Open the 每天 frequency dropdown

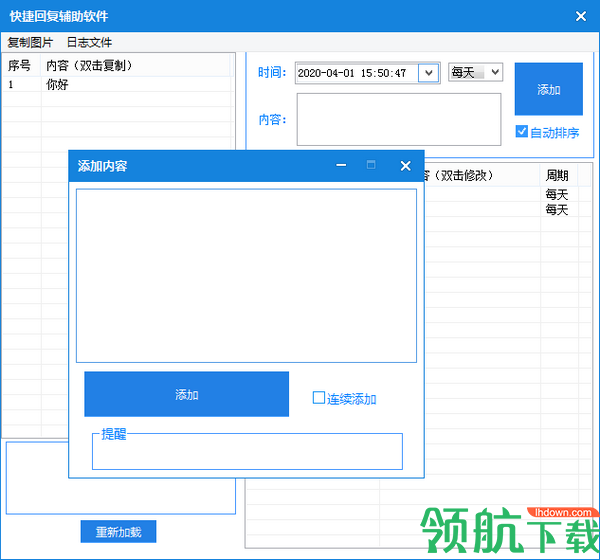click(x=475, y=72)
